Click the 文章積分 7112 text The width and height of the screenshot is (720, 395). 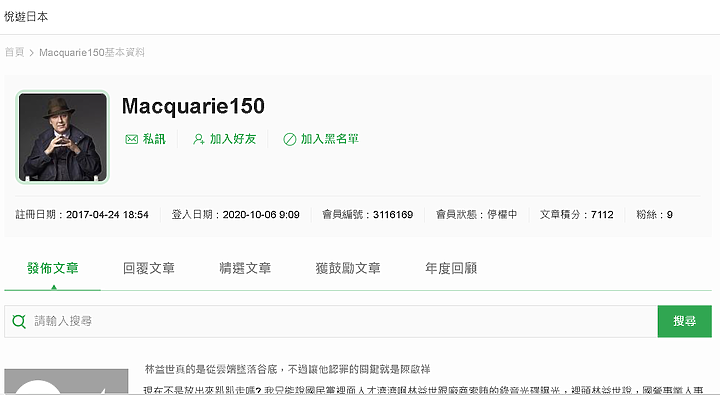(x=577, y=214)
